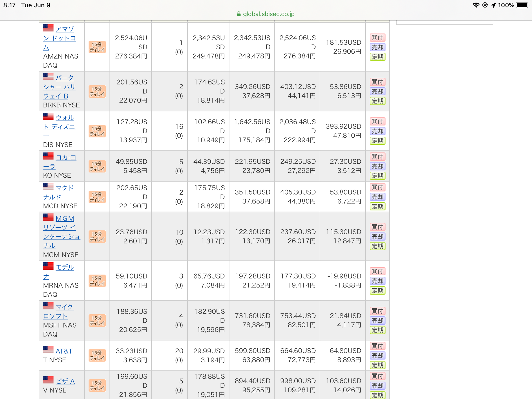Image resolution: width=532 pixels, height=399 pixels.
Task: Click the 買付 buy button for MGM
Action: (377, 227)
